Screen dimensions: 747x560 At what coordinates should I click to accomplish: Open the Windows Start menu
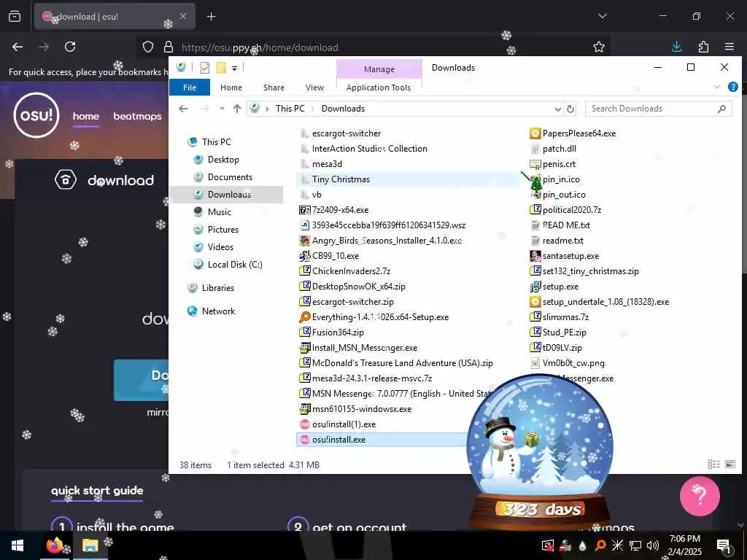click(18, 545)
